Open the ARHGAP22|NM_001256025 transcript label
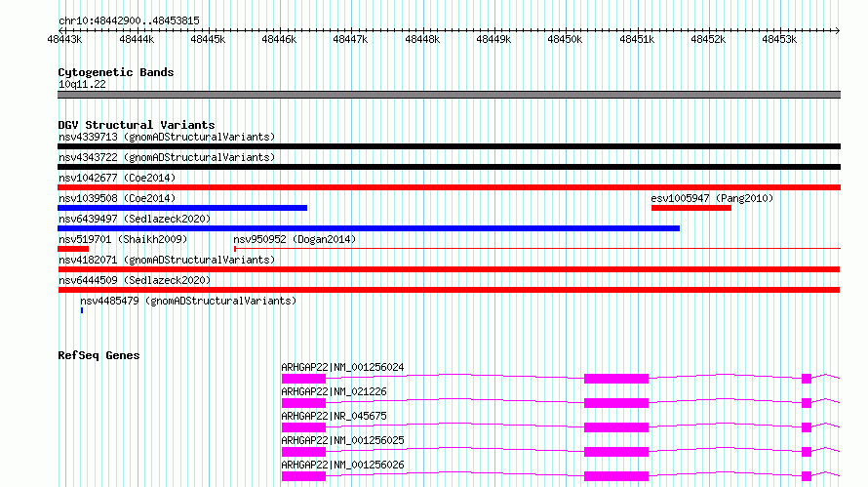Viewport: 868px width, 487px height. 342,440
